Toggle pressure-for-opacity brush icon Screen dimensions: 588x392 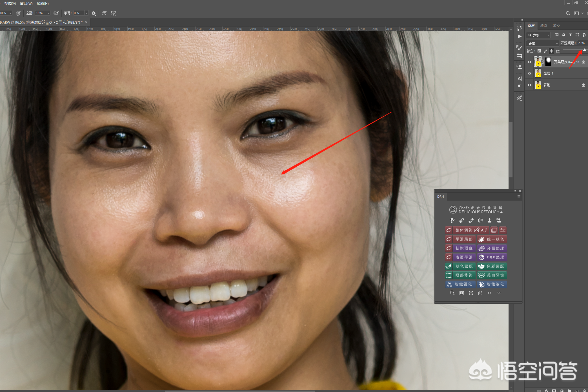click(x=18, y=13)
